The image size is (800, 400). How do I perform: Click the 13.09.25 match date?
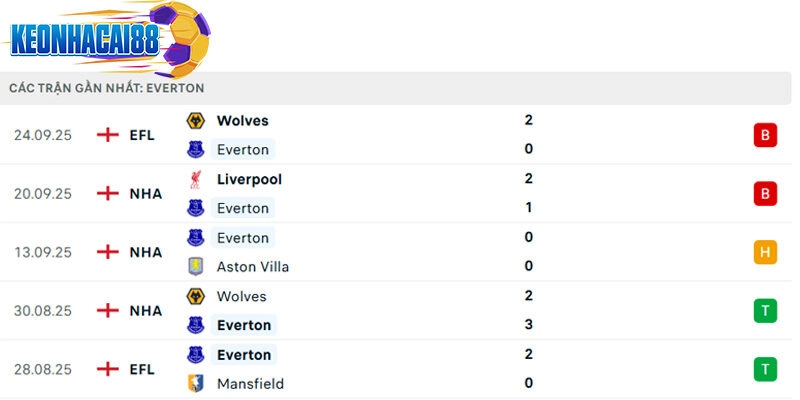click(x=43, y=252)
